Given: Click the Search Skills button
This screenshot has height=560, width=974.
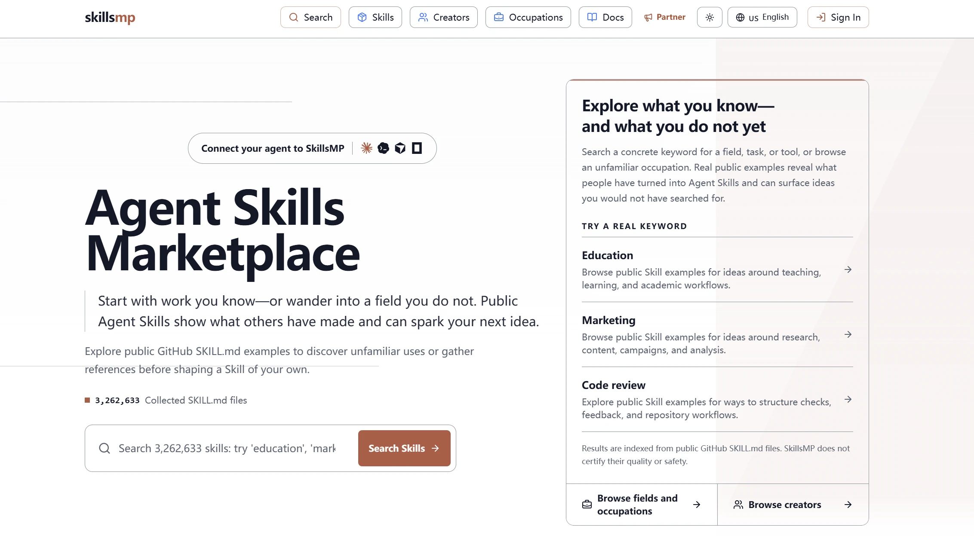Looking at the screenshot, I should tap(404, 448).
